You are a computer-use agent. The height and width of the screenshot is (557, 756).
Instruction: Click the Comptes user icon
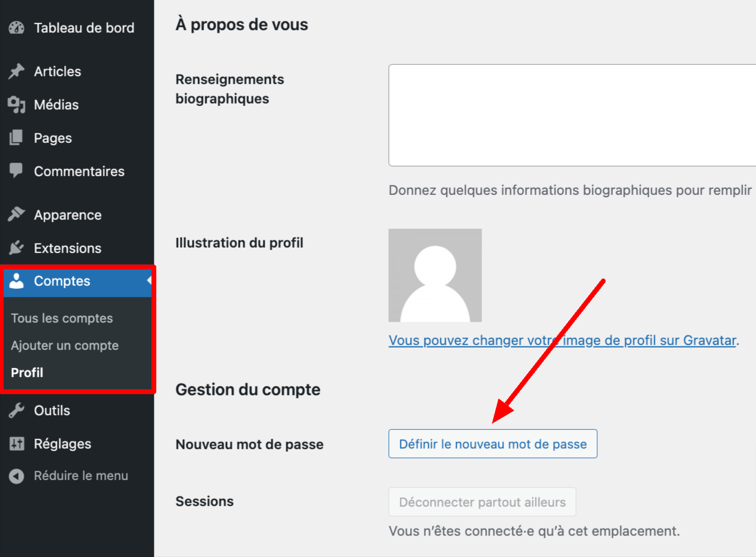click(x=15, y=280)
